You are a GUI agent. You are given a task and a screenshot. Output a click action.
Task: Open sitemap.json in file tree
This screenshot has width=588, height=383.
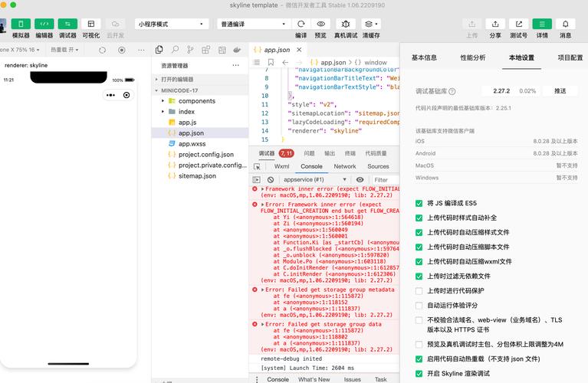tap(197, 175)
